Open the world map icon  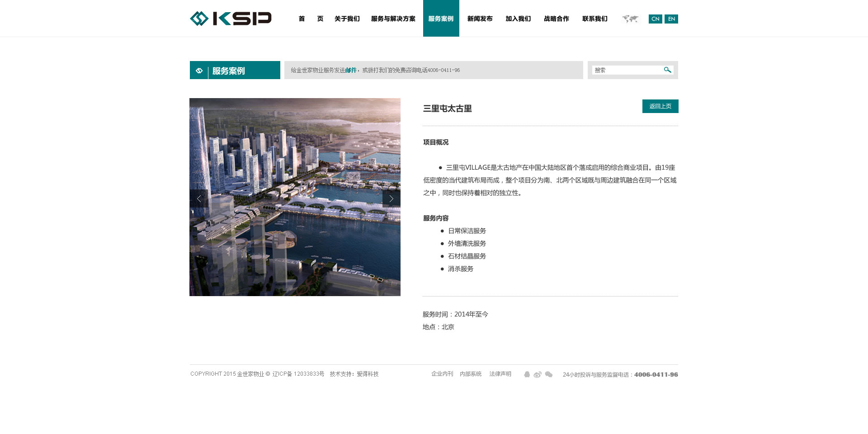(x=630, y=19)
